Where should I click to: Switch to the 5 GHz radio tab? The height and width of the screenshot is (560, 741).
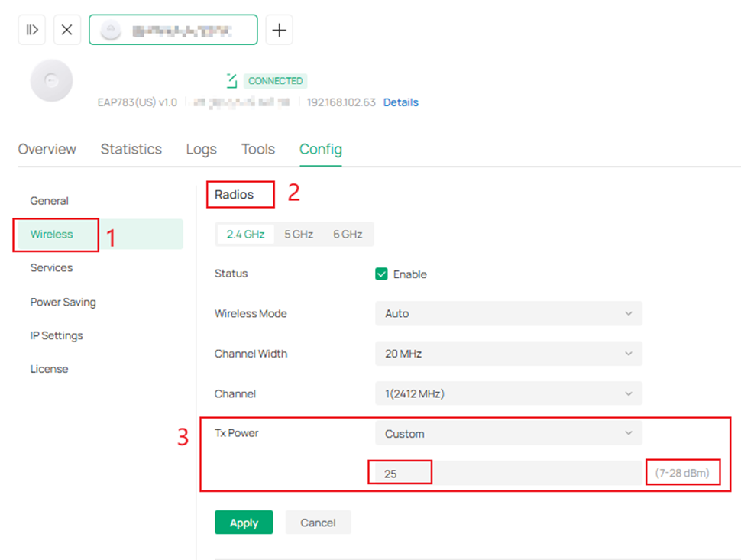coord(298,234)
